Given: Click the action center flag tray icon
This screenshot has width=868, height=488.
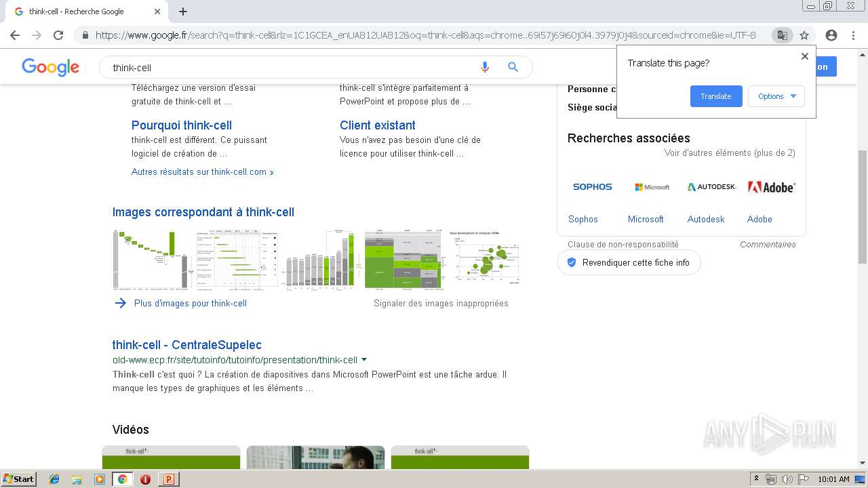Looking at the screenshot, I should point(803,479).
